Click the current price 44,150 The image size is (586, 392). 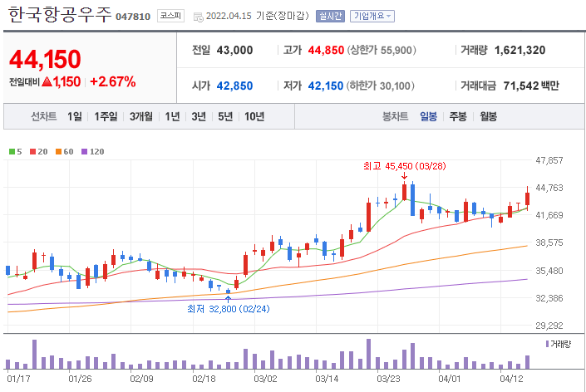pyautogui.click(x=45, y=59)
